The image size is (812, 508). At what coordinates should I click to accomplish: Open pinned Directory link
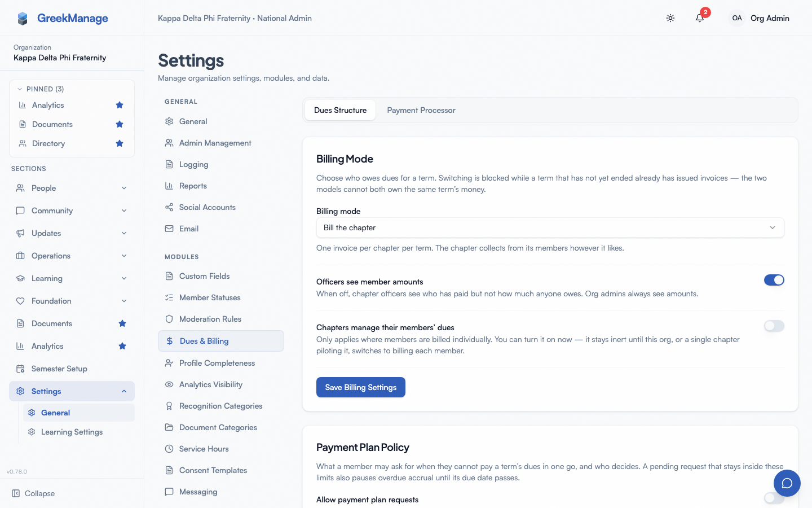(x=48, y=143)
